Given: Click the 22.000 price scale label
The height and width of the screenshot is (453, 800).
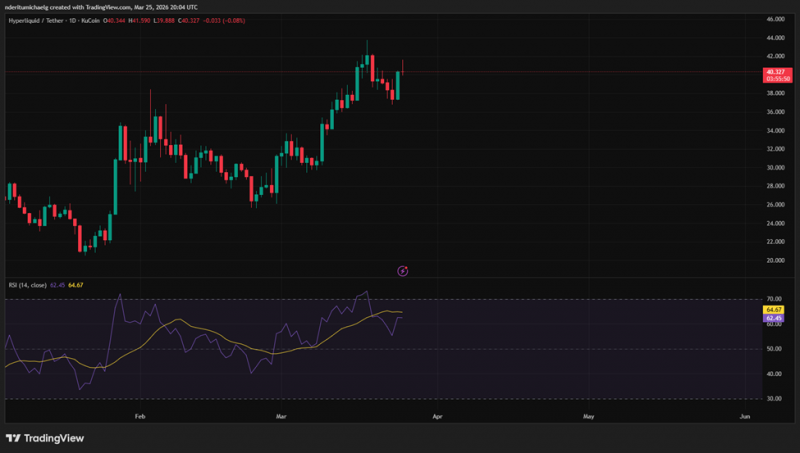Looking at the screenshot, I should coord(776,242).
